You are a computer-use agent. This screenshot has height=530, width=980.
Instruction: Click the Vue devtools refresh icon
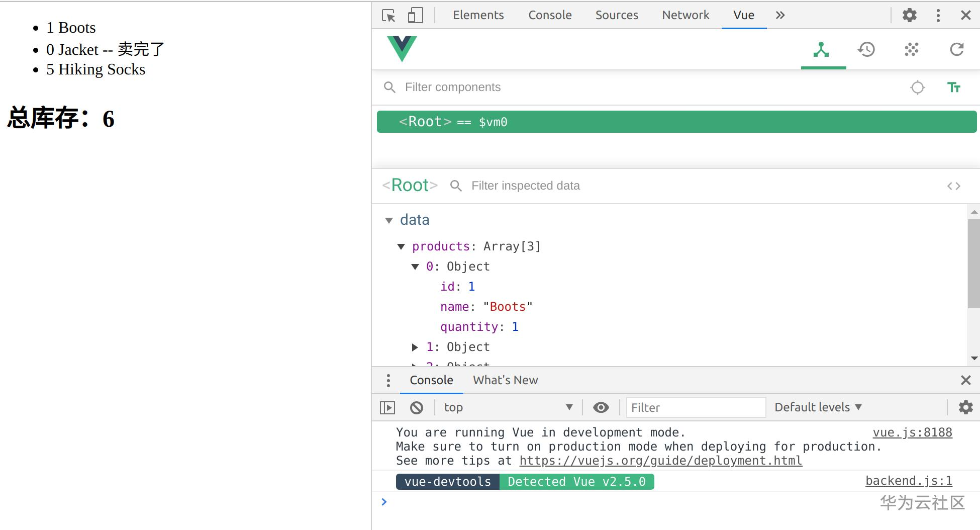(x=957, y=49)
